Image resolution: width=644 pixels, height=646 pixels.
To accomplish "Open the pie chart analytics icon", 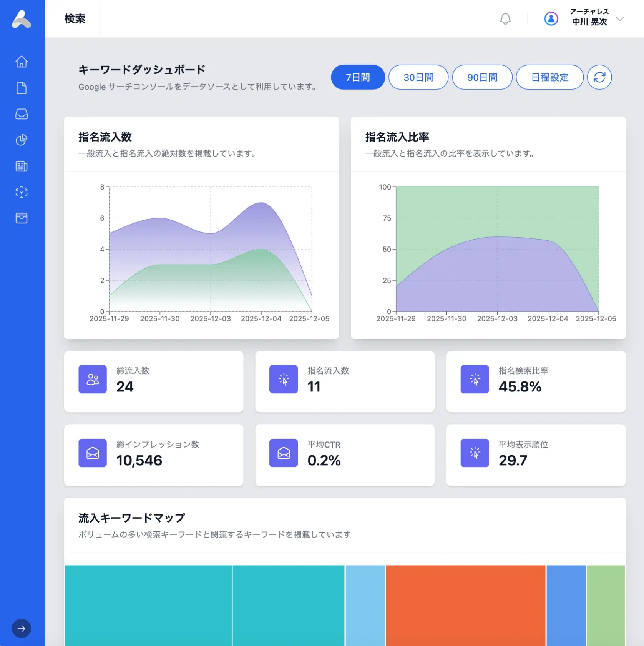I will coord(22,140).
